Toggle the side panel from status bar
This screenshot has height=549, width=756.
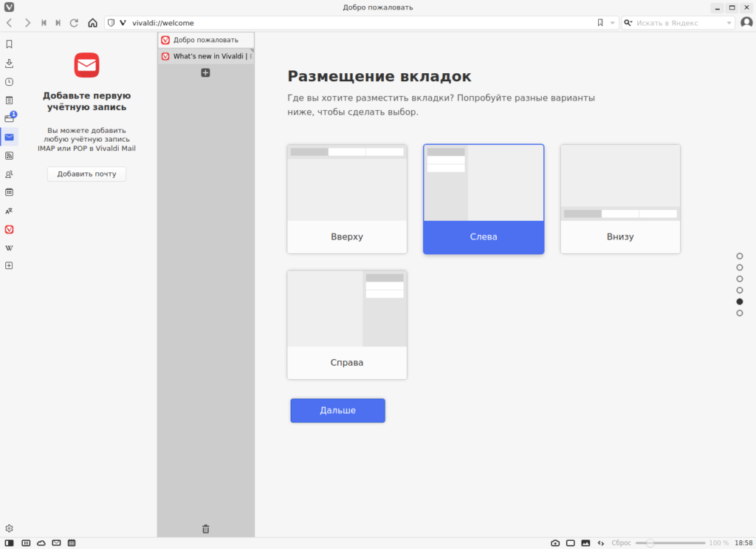9,543
